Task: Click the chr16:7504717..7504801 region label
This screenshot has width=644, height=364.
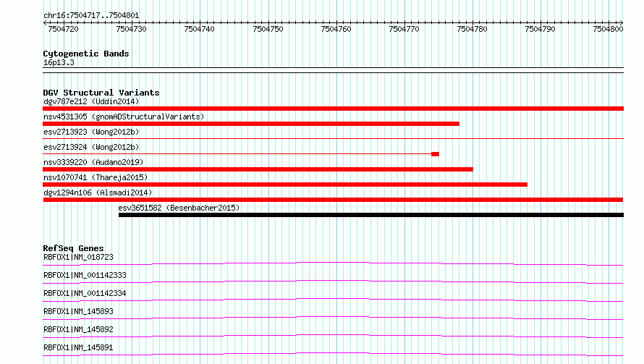Action: pyautogui.click(x=91, y=16)
